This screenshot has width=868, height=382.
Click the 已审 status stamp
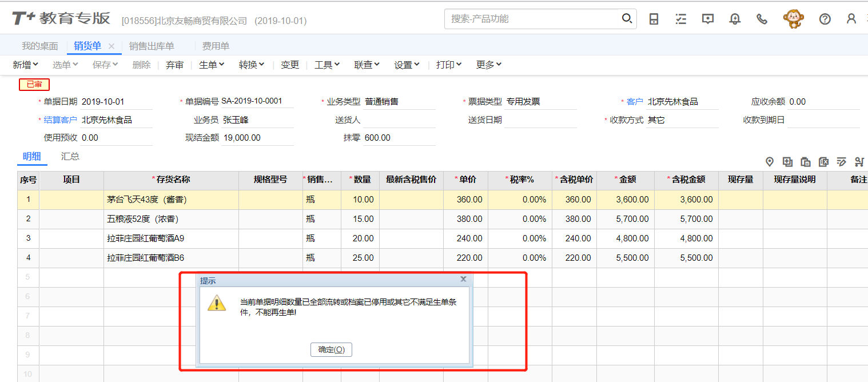(x=34, y=85)
